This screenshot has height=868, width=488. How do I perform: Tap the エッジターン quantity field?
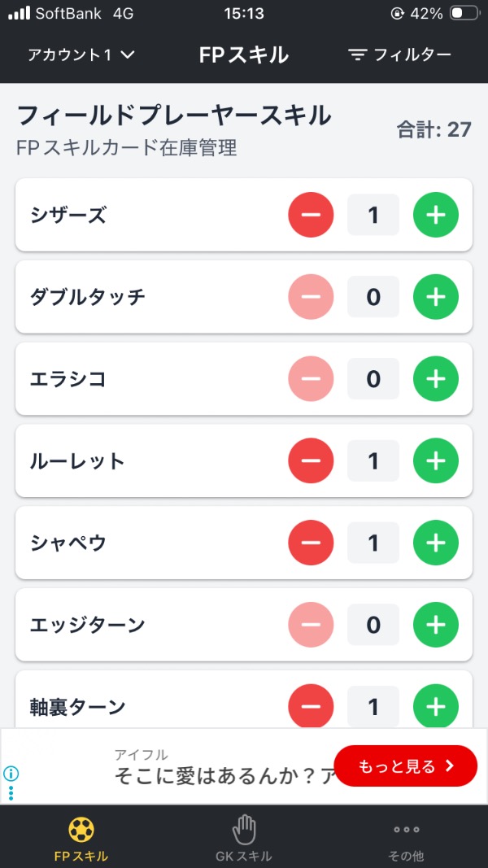coord(373,625)
